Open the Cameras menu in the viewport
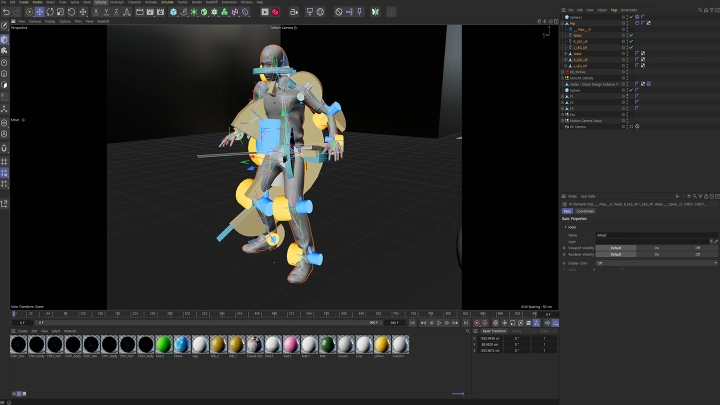Image resolution: width=720 pixels, height=405 pixels. (35, 21)
